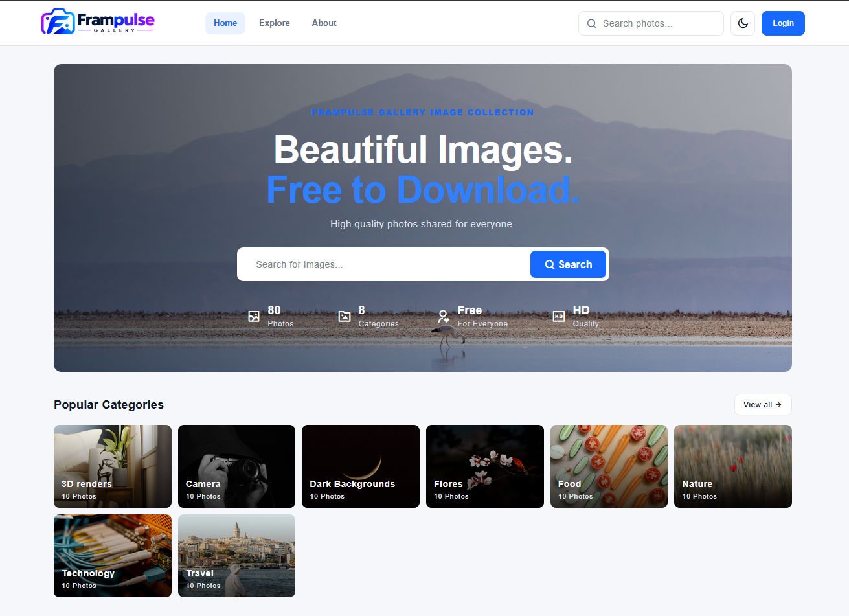Open the Flores category card
This screenshot has height=616, width=849.
(x=485, y=466)
